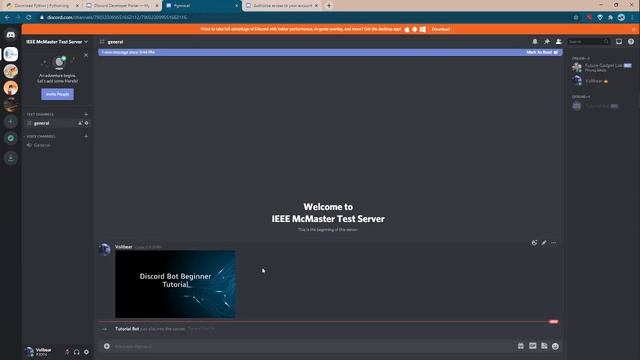Toggle deafen headphones in user panel
Screen dimensions: 640x360
[x=77, y=352]
